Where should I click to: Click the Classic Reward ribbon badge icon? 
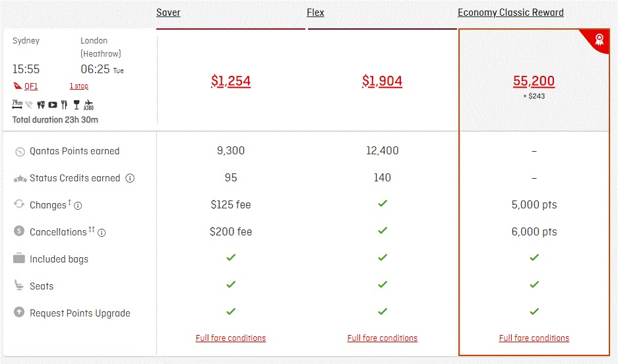click(599, 40)
